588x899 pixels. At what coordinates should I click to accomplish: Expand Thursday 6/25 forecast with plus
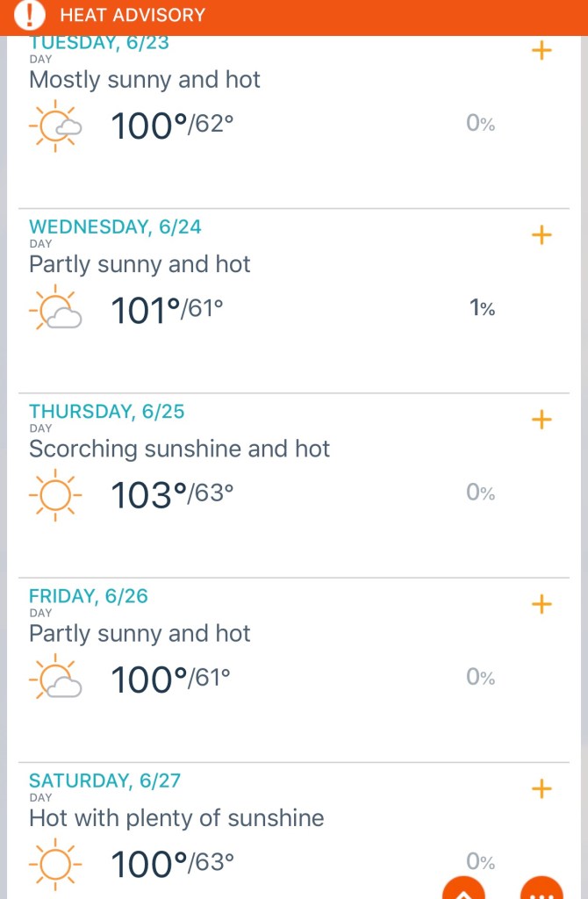pos(542,420)
